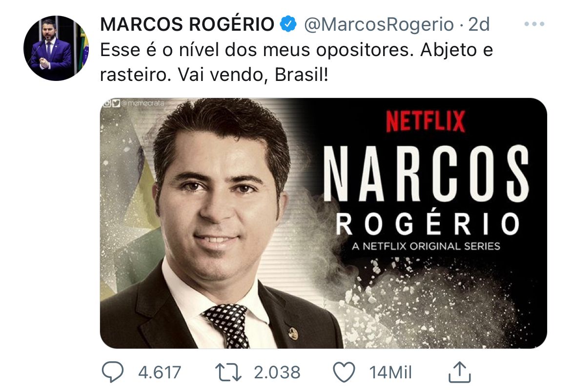Click the 14Mil likes count
Screen dimensions: 571x392
click(390, 372)
